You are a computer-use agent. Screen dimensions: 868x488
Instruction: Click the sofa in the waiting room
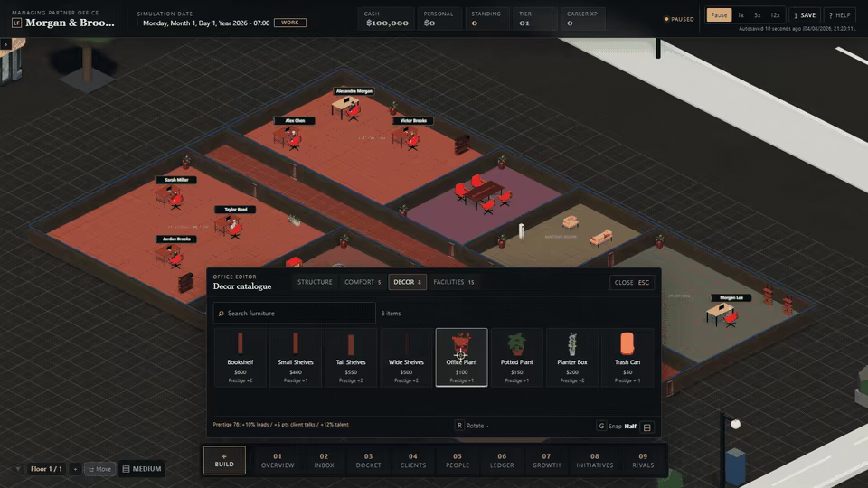tap(601, 238)
